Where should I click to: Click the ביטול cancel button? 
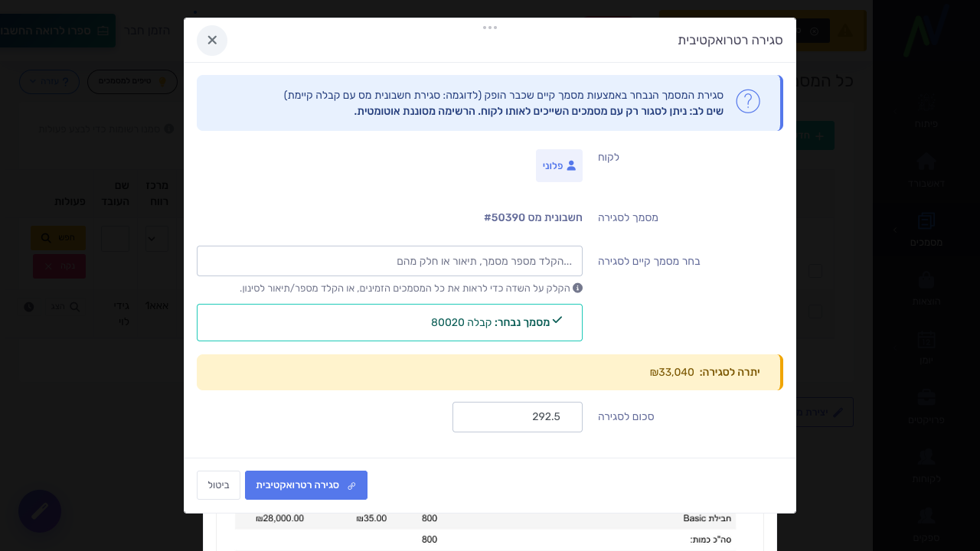218,485
